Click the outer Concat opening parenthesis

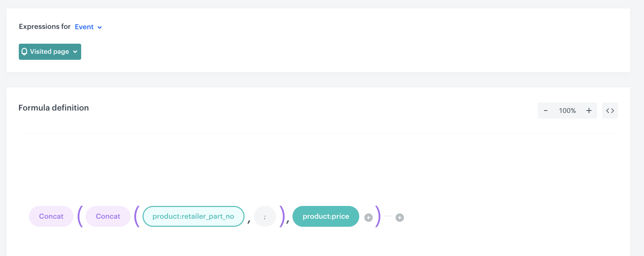(80, 216)
